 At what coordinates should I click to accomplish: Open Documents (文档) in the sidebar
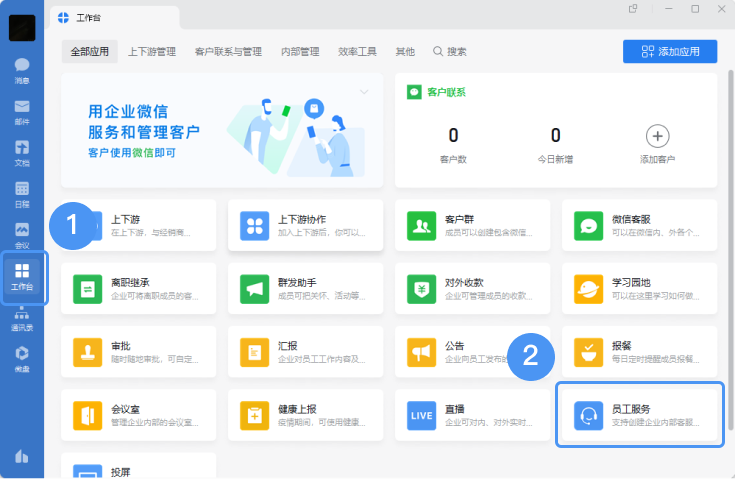coord(22,154)
